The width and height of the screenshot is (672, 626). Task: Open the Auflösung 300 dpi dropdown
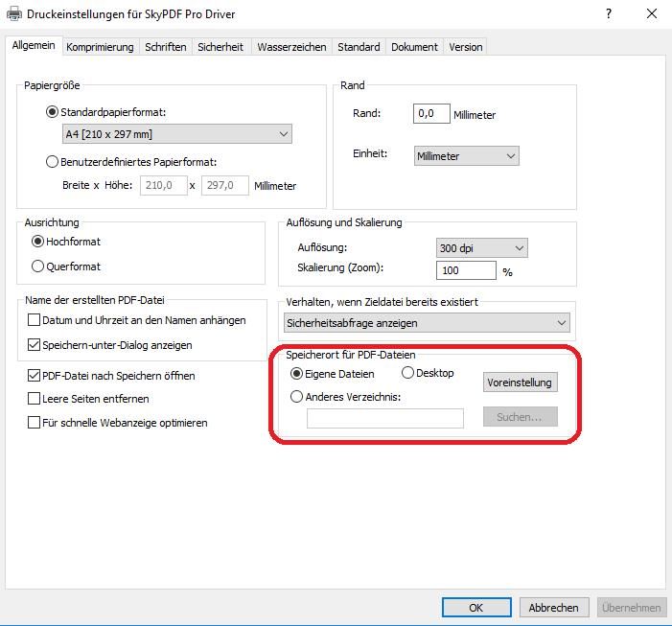482,248
